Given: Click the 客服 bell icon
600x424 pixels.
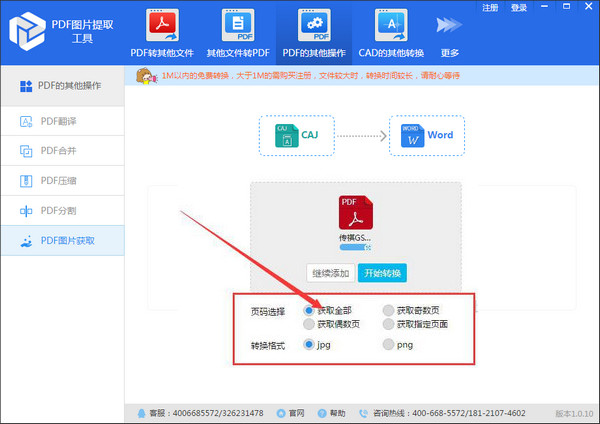Looking at the screenshot, I should tap(142, 413).
